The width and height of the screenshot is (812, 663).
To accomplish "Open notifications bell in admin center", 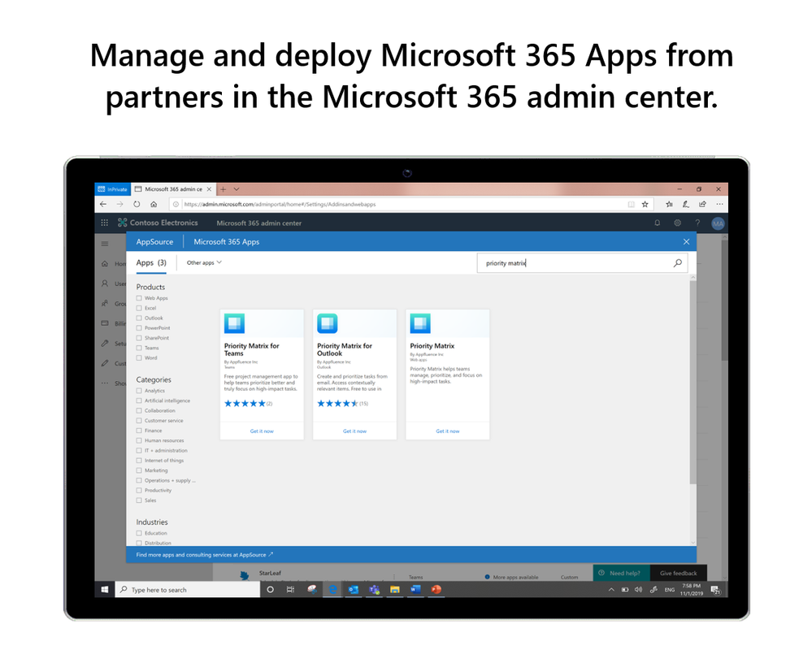I will tap(658, 223).
